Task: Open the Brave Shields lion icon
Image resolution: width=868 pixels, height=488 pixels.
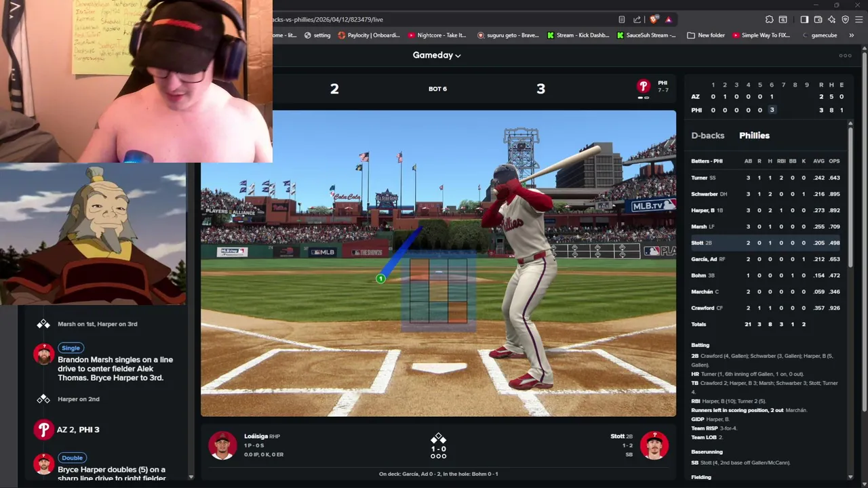Action: tap(654, 20)
